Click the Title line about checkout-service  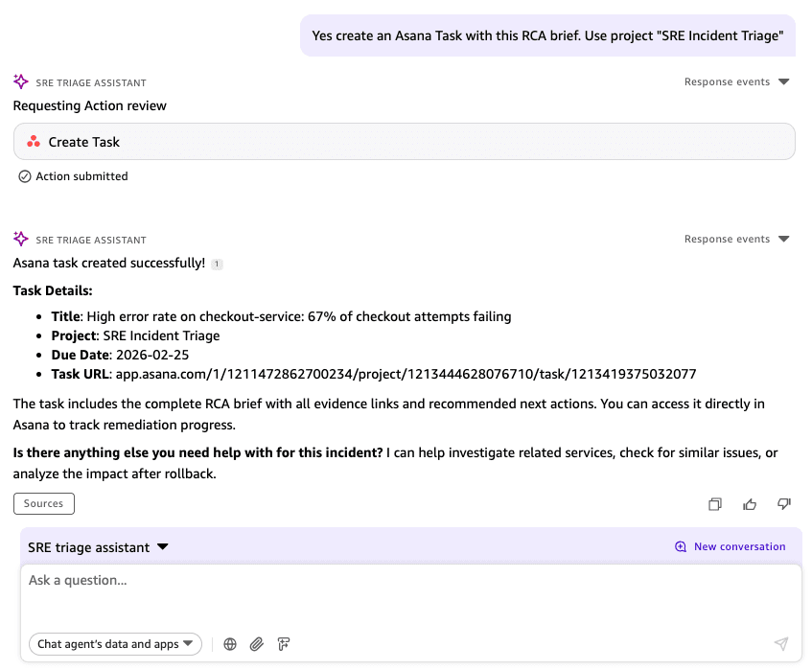click(x=281, y=317)
